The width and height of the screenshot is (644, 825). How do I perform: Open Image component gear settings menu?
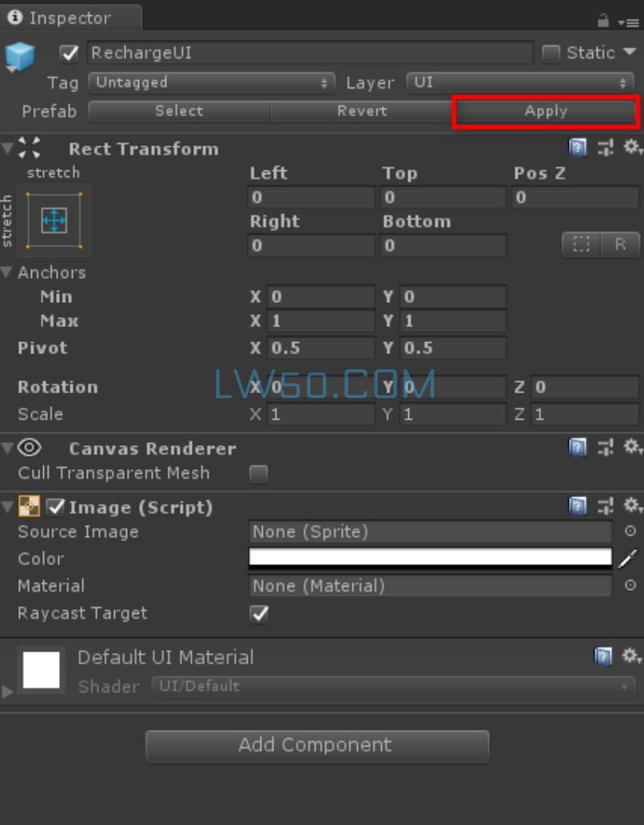pos(632,506)
